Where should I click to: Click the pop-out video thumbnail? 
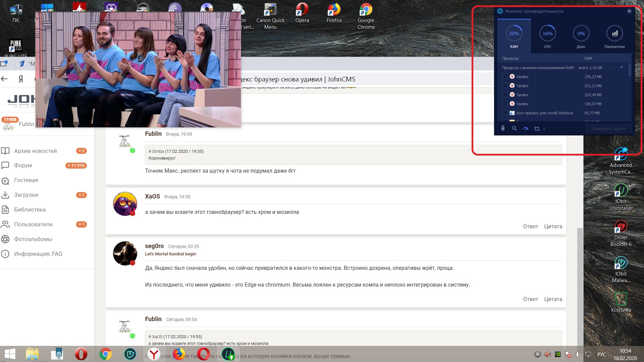(x=138, y=70)
